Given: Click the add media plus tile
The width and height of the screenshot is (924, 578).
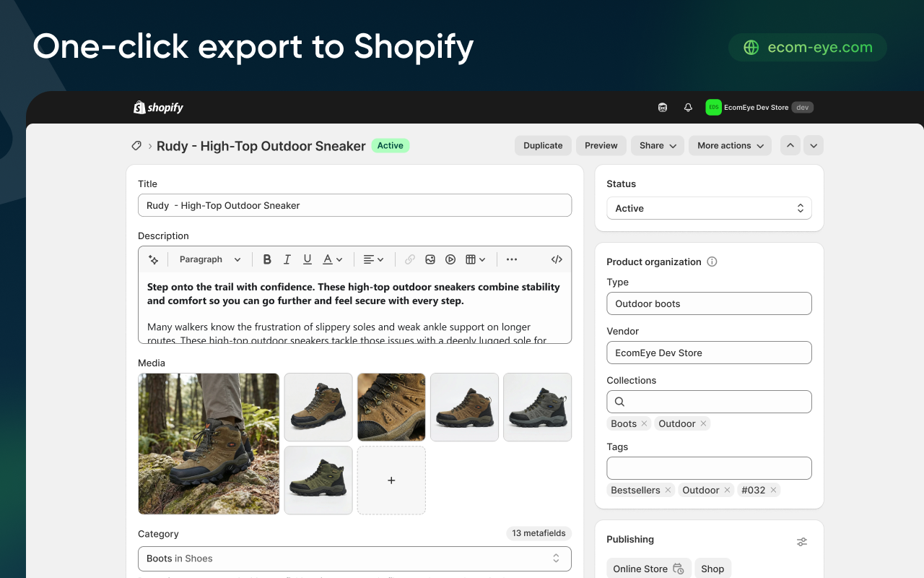Looking at the screenshot, I should pos(391,480).
